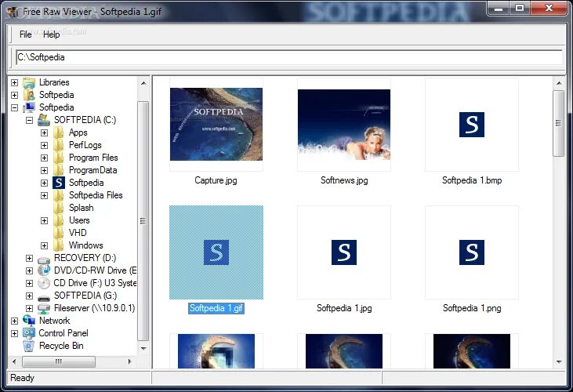This screenshot has height=392, width=573.
Task: Expand the Apps folder node
Action: point(44,132)
